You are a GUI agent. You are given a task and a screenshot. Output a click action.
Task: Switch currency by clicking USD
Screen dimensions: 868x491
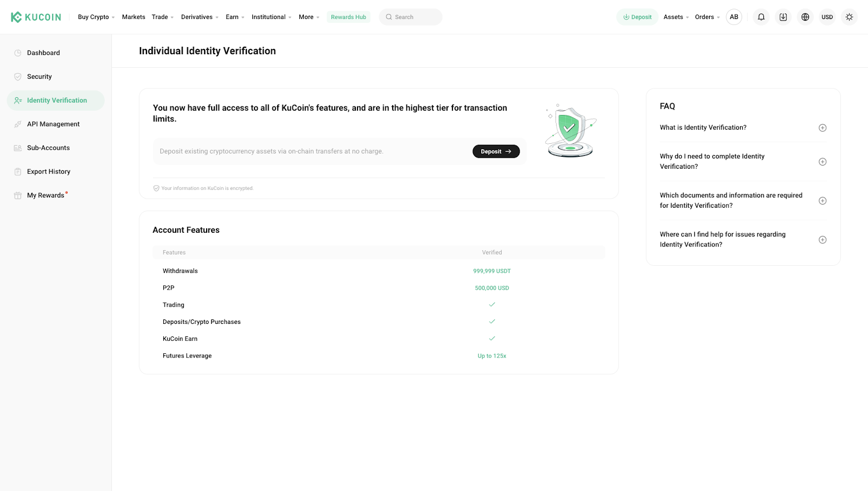tap(827, 17)
